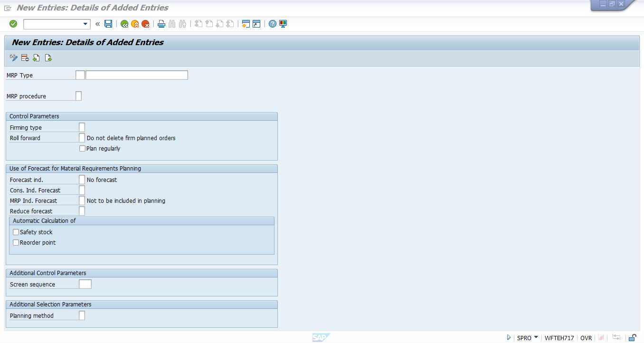Click the Find Next binoculars icon
The image size is (644, 343).
182,24
